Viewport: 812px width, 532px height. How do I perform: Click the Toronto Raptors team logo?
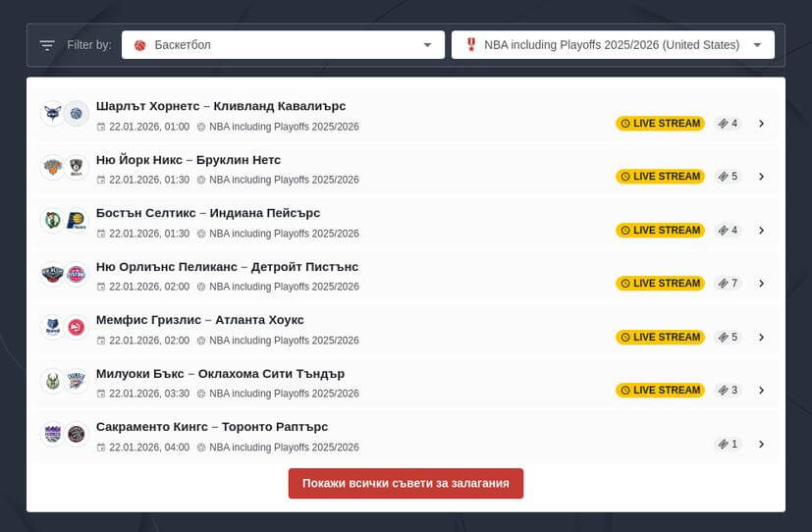(77, 434)
